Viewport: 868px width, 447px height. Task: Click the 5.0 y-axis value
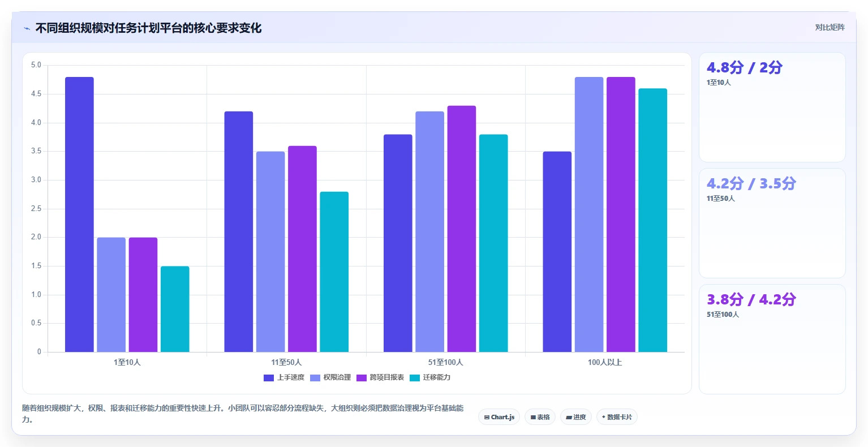[36, 65]
